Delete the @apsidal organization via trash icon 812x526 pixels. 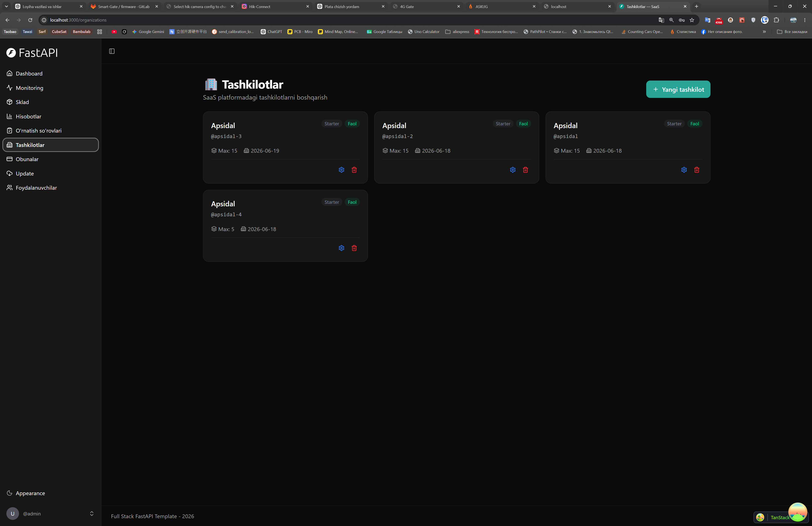(x=697, y=170)
